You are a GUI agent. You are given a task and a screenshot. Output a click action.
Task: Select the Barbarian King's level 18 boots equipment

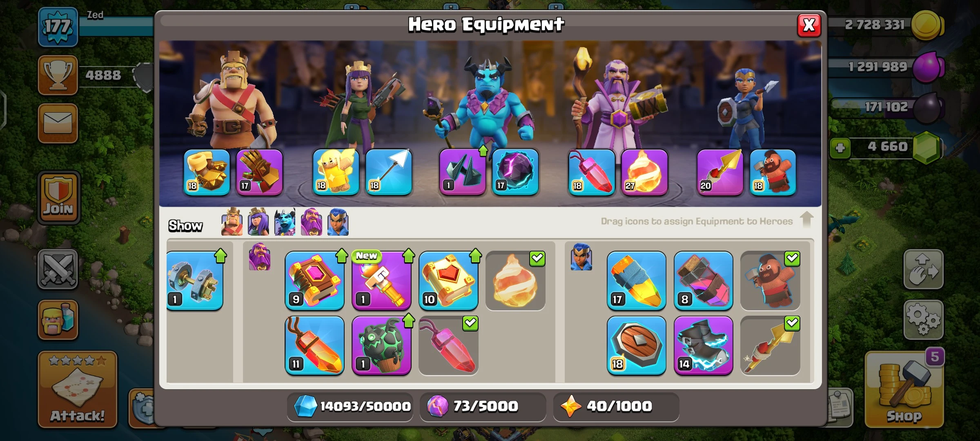(207, 172)
